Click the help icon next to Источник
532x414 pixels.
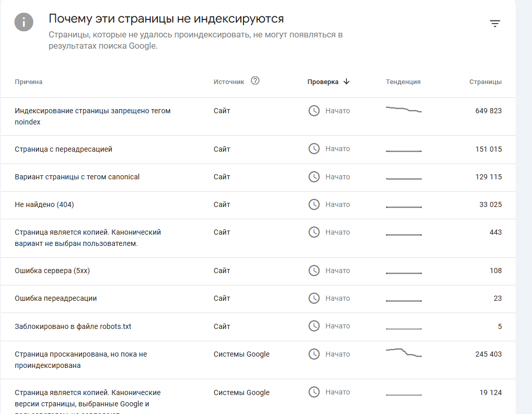click(255, 80)
